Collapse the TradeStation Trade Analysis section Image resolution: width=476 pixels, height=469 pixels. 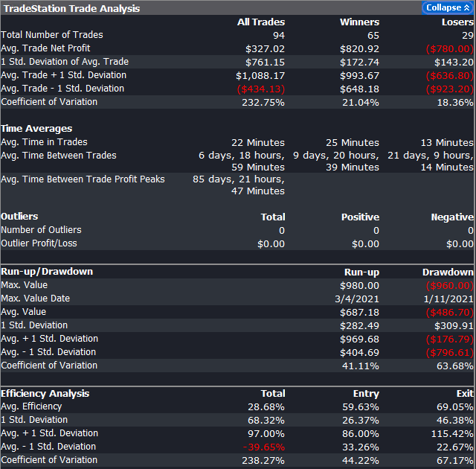(448, 7)
